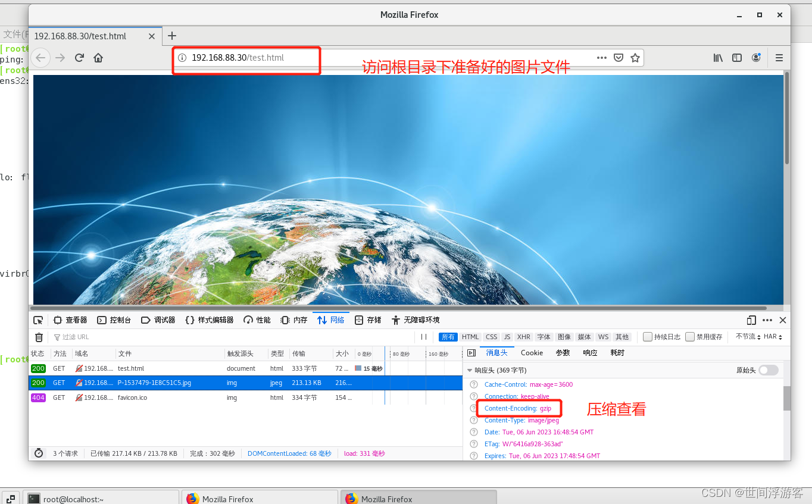This screenshot has width=812, height=504.
Task: Click the 过滤 URL filter field
Action: (x=232, y=337)
